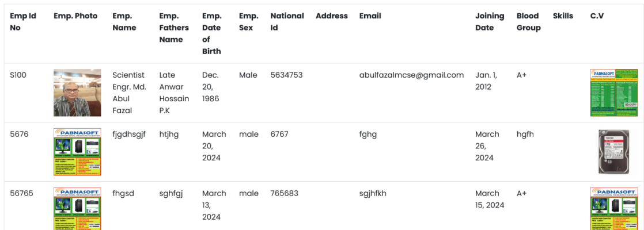The width and height of the screenshot is (644, 230).
Task: Click employee 56765's photo thumbnail
Action: [x=77, y=208]
